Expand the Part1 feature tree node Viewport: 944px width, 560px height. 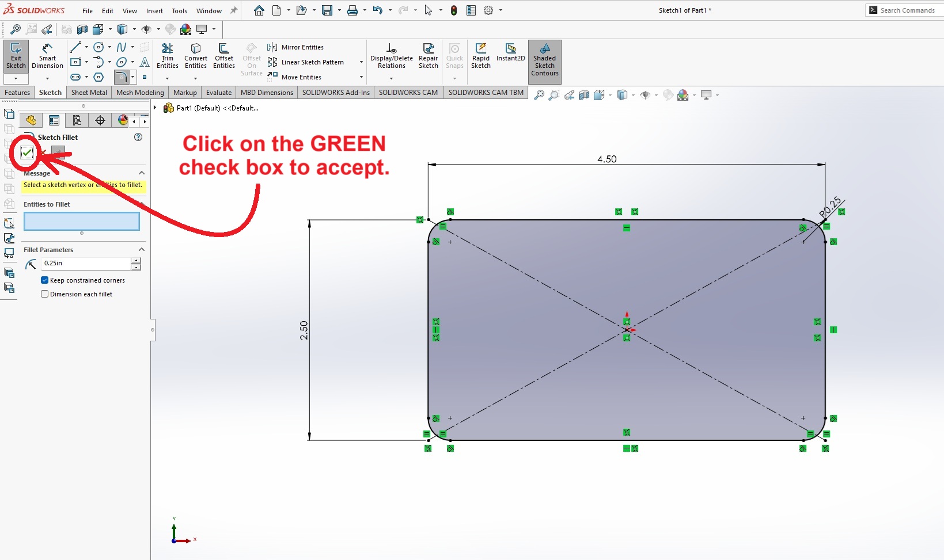tap(155, 108)
